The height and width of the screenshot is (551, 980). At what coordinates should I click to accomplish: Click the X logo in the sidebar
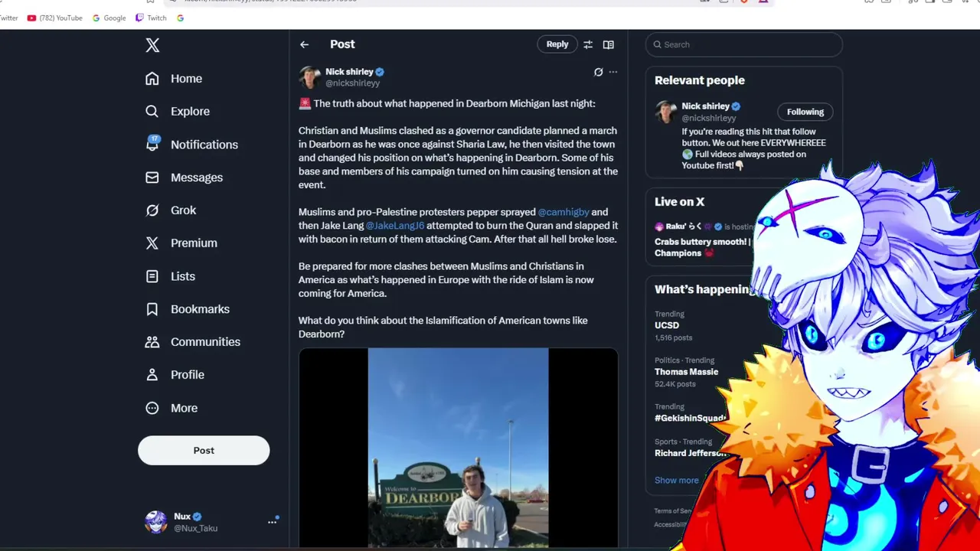click(x=152, y=45)
